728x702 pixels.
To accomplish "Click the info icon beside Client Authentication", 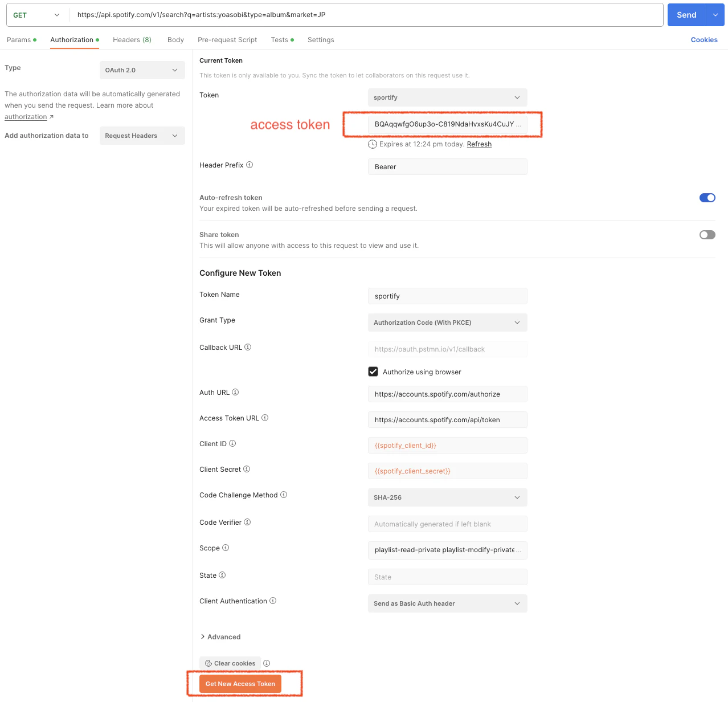I will pyautogui.click(x=273, y=601).
